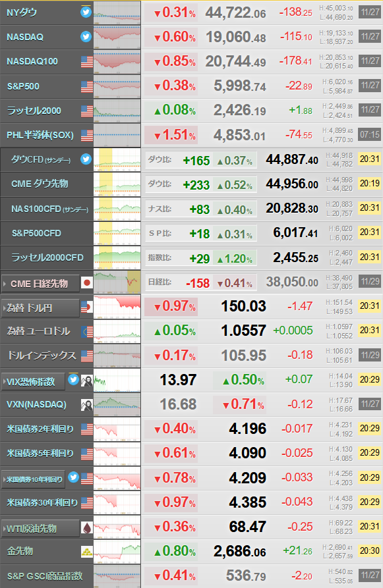The image size is (383, 588).
Task: Expand the WTI原油先物 button
Action: point(40,529)
